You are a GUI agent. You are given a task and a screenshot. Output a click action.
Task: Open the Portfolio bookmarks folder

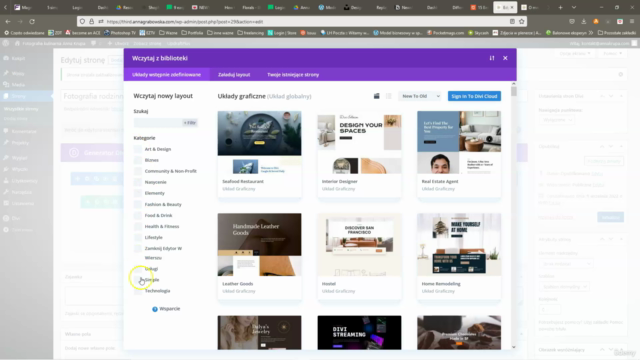[x=192, y=33]
